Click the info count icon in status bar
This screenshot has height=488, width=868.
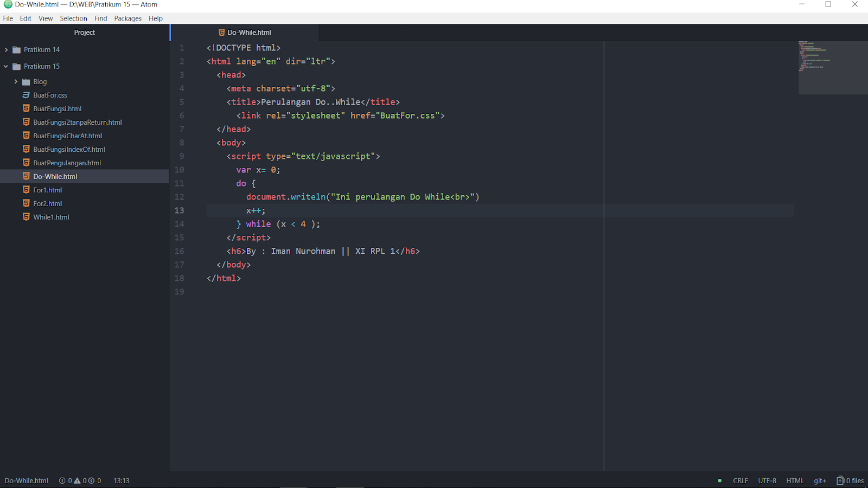coord(91,480)
